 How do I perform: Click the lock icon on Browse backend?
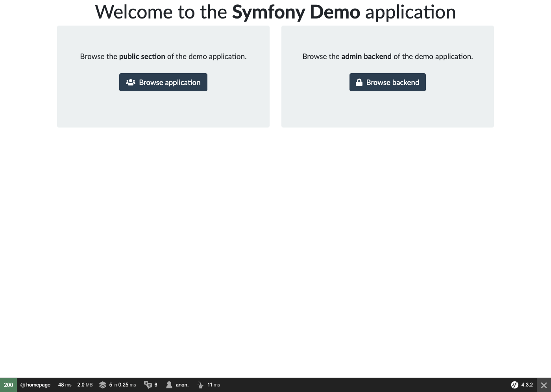359,82
